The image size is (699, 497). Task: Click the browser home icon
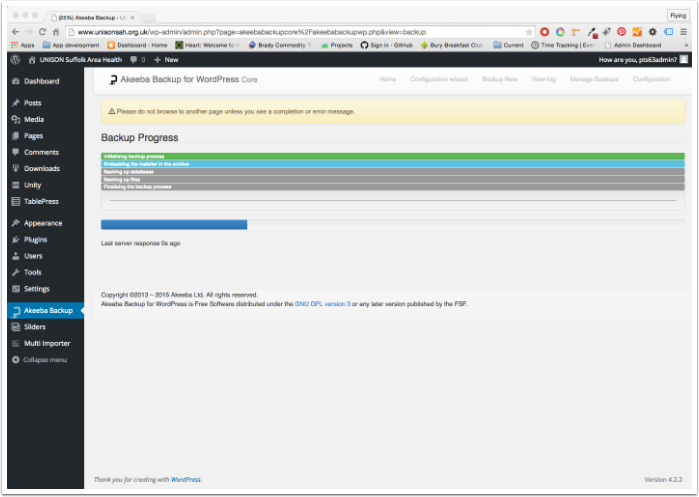click(56, 32)
